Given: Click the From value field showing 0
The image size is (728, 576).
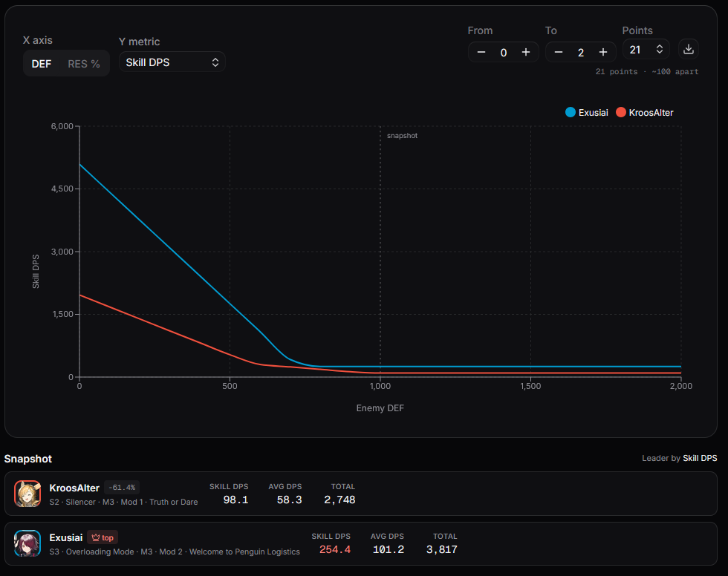Looking at the screenshot, I should click(504, 53).
